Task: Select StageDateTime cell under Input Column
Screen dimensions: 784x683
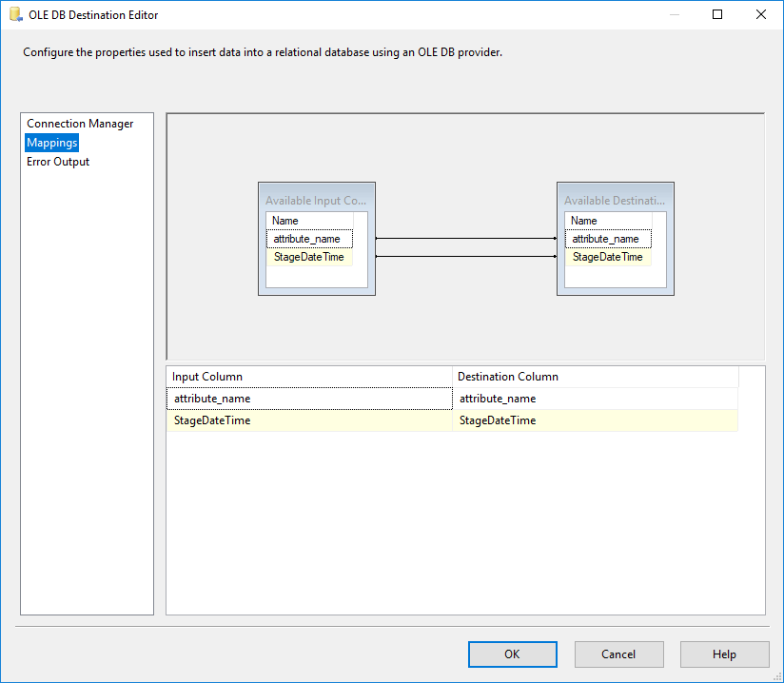Action: [309, 420]
